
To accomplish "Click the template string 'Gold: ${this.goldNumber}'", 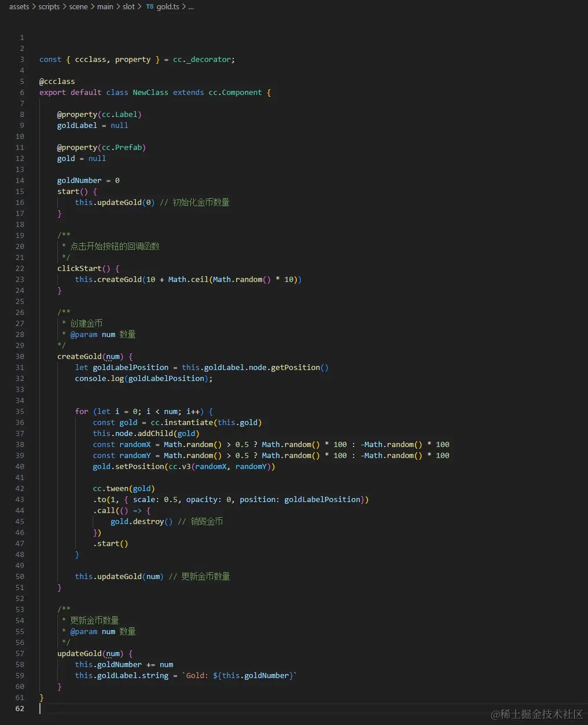I will coord(240,676).
